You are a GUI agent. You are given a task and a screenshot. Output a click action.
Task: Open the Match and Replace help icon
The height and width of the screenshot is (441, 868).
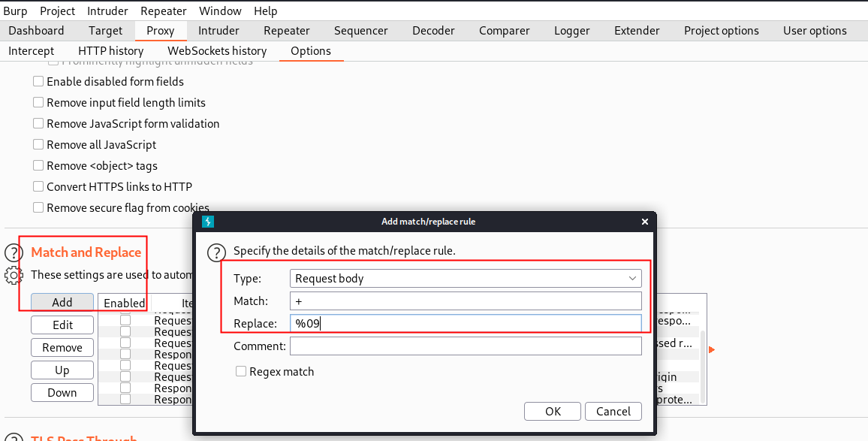14,252
